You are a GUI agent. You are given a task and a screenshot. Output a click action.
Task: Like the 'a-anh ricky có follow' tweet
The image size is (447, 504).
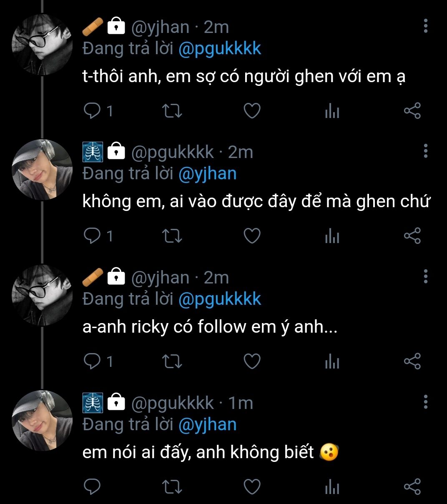pyautogui.click(x=252, y=361)
